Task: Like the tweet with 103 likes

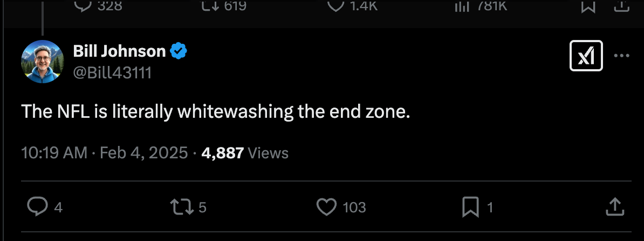Action: click(x=325, y=206)
